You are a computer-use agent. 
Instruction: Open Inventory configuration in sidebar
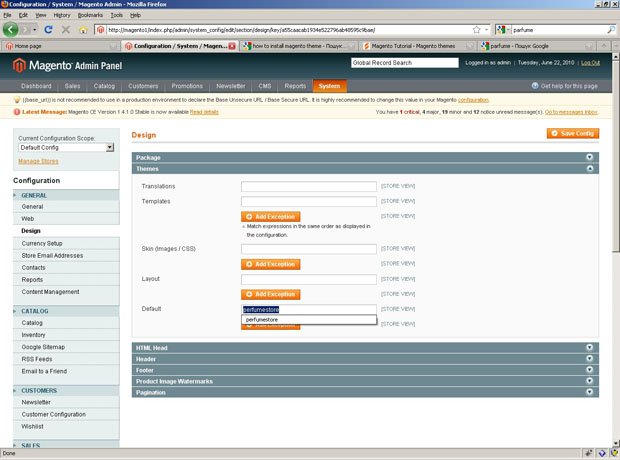pos(66,335)
